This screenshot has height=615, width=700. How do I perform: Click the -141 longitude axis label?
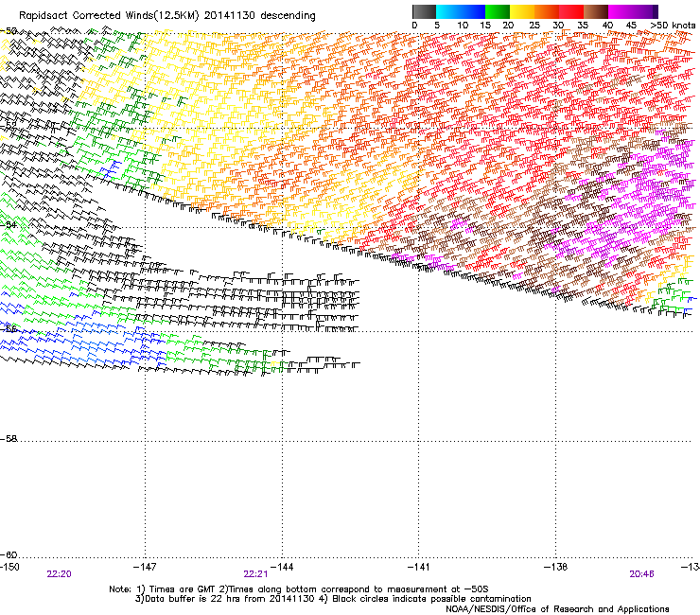pyautogui.click(x=418, y=567)
